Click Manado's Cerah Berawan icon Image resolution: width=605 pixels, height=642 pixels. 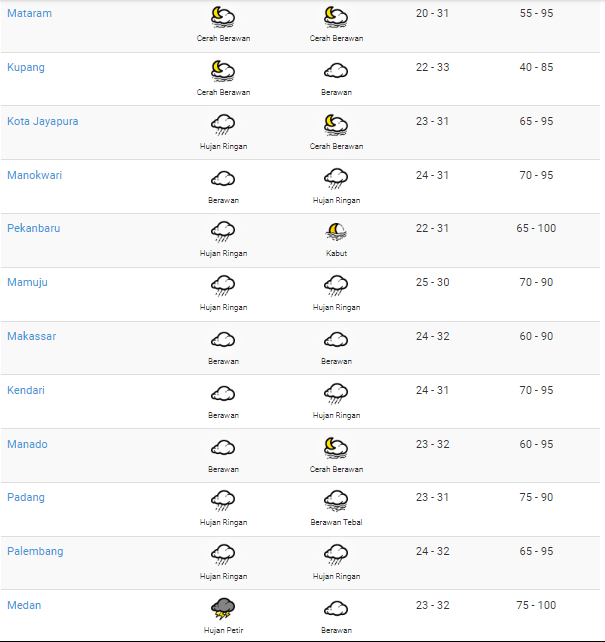[x=336, y=447]
